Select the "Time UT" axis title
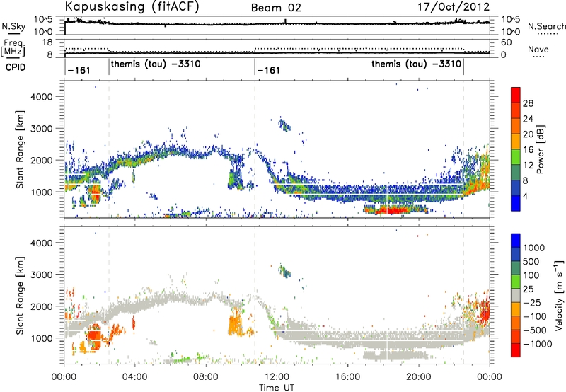The width and height of the screenshot is (566, 392). pos(277,388)
